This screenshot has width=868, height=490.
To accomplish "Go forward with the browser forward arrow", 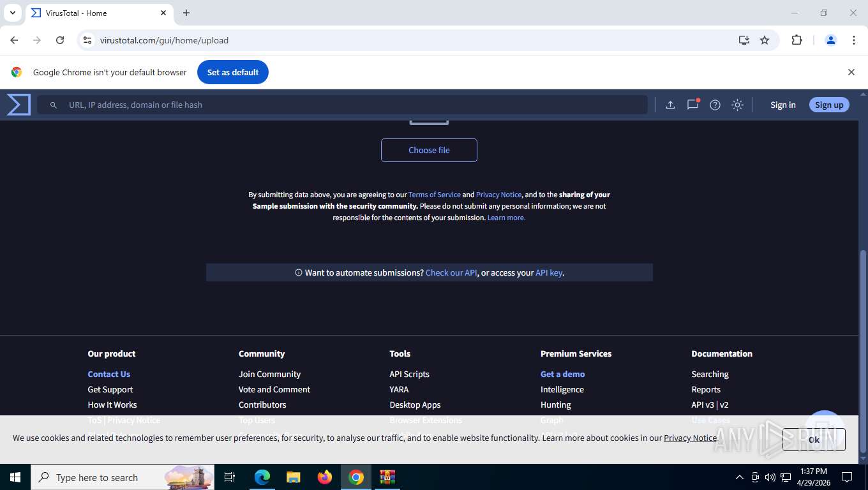I will click(37, 40).
